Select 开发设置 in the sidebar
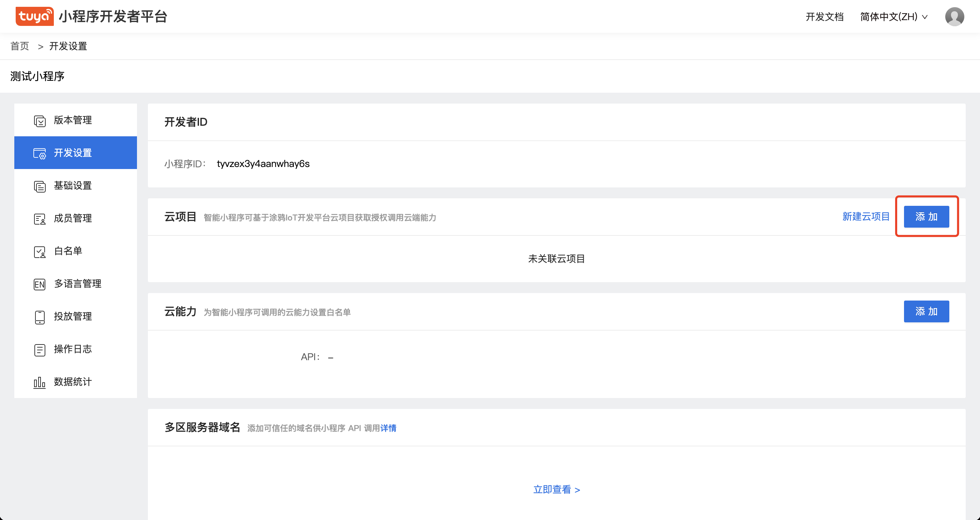 point(75,153)
